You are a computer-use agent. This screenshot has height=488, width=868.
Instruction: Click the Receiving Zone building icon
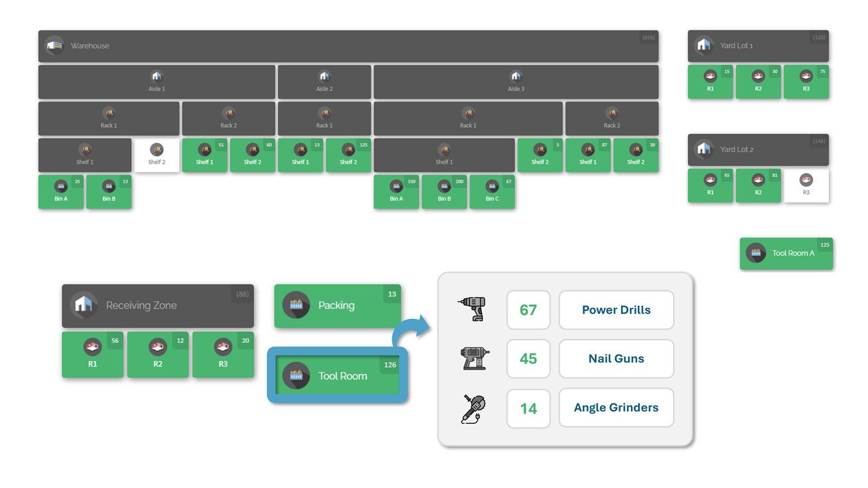pyautogui.click(x=84, y=305)
